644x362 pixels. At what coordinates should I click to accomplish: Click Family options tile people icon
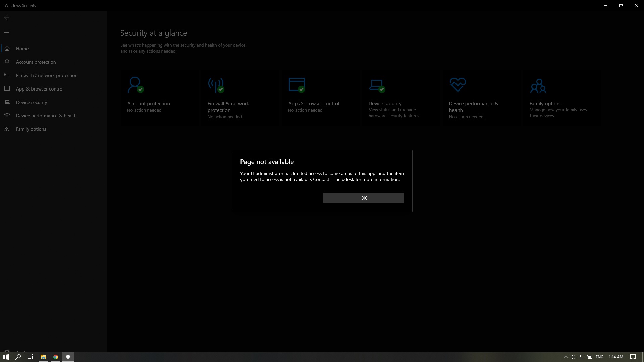[538, 86]
